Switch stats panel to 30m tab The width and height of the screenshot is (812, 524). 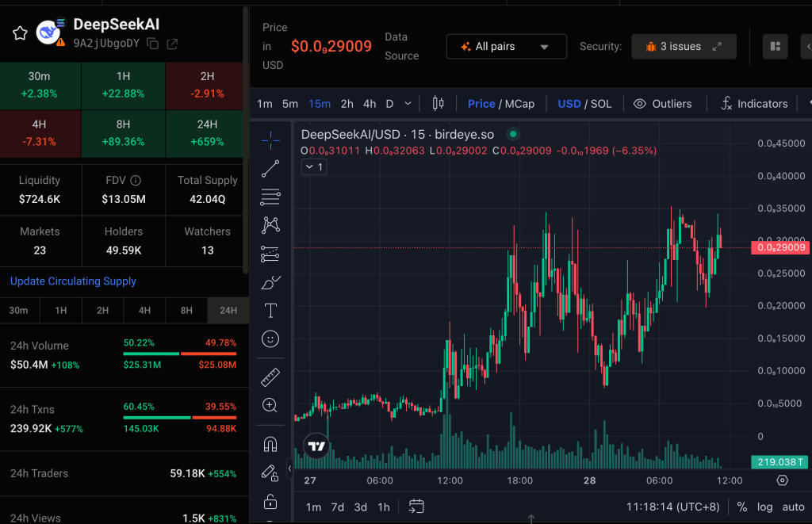pyautogui.click(x=19, y=310)
